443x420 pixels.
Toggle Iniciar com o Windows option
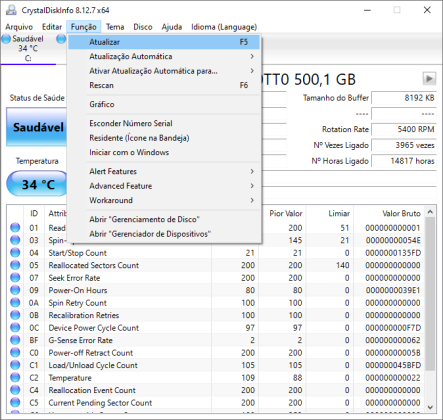164,152
